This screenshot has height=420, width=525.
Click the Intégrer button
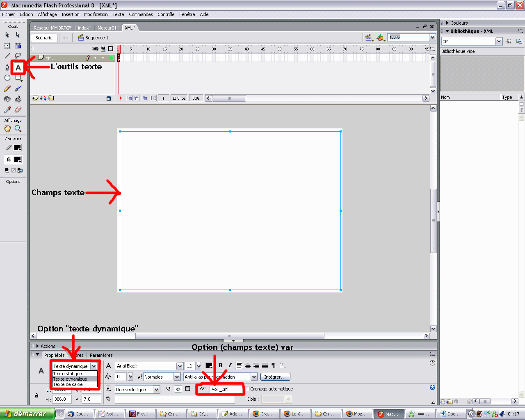coord(275,377)
